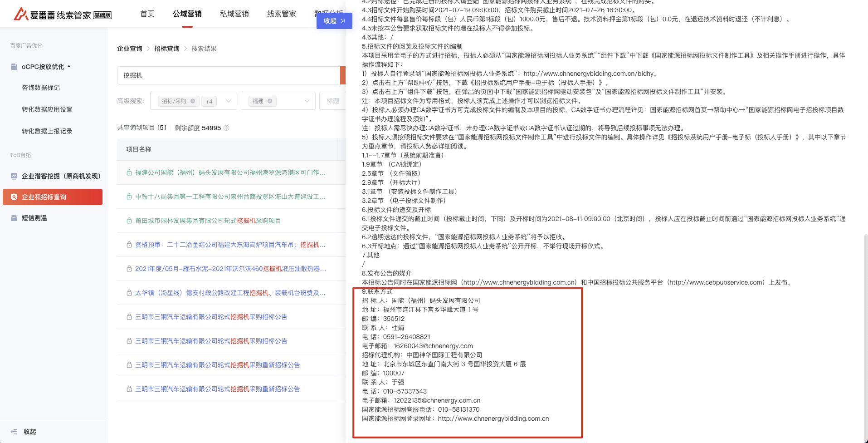Click the 企业潜客挖掘 sidebar icon
Image resolution: width=868 pixels, height=443 pixels.
tap(14, 176)
